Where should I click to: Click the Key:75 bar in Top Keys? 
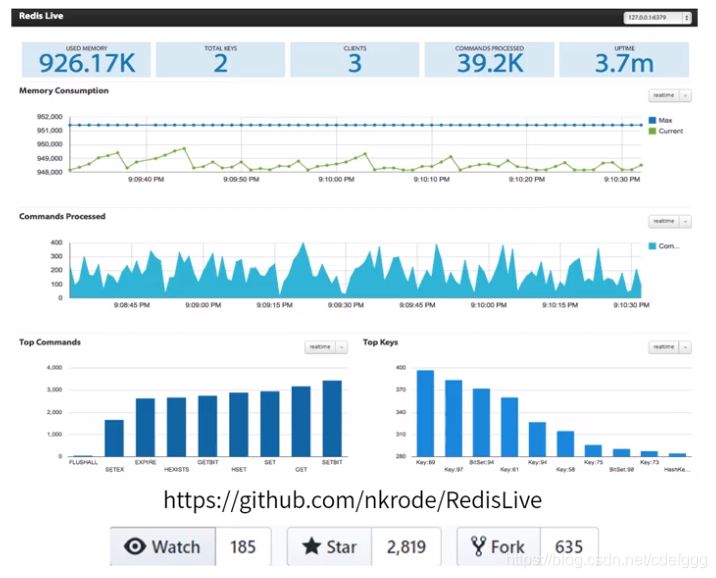(593, 451)
